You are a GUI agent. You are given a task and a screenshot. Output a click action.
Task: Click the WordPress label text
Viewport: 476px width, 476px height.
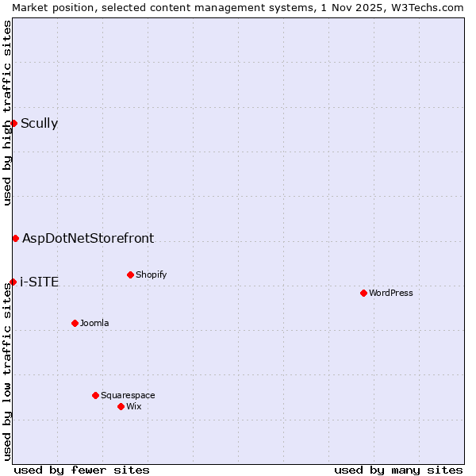pos(391,293)
